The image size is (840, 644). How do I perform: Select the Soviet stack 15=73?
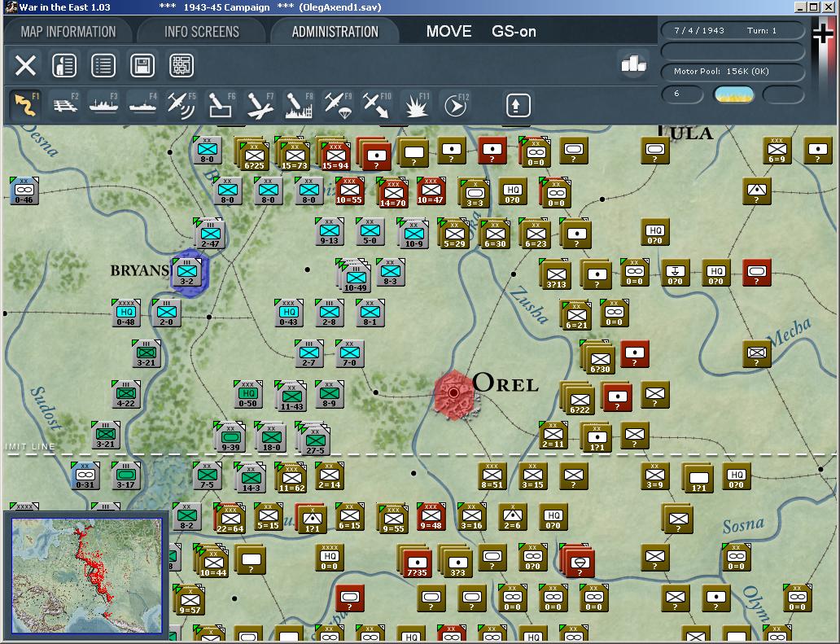coord(295,155)
